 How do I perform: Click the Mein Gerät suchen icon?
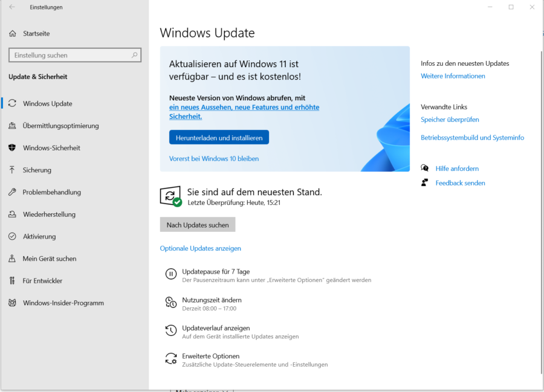(x=13, y=259)
